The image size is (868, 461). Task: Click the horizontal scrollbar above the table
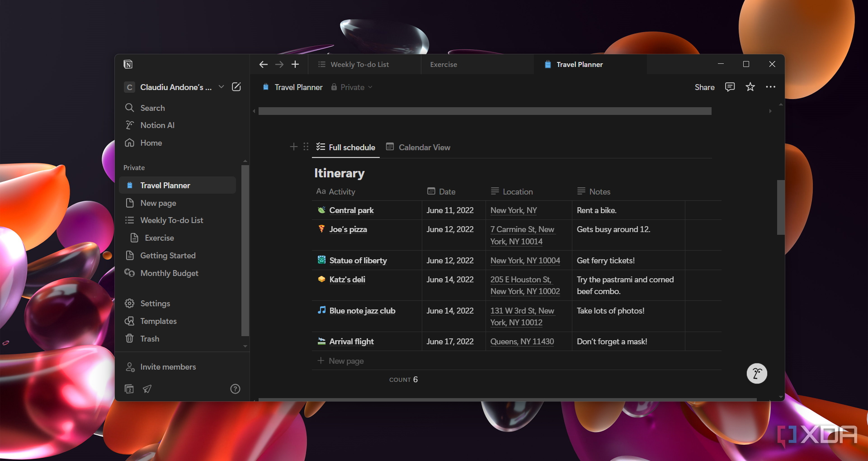[x=485, y=111]
